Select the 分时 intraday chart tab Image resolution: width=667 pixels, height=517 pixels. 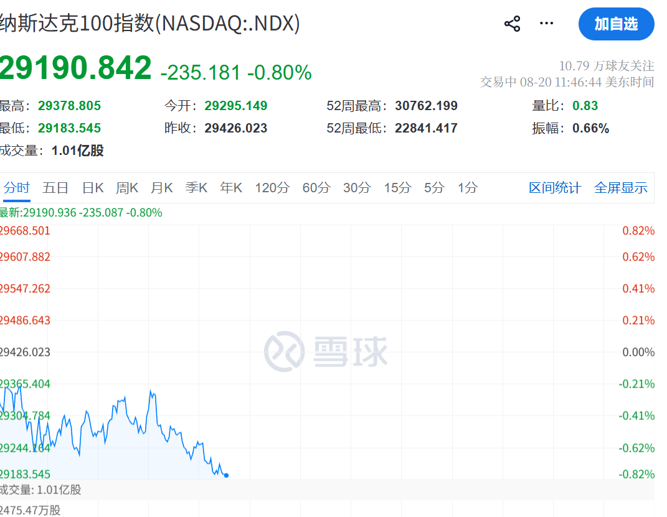coord(17,188)
